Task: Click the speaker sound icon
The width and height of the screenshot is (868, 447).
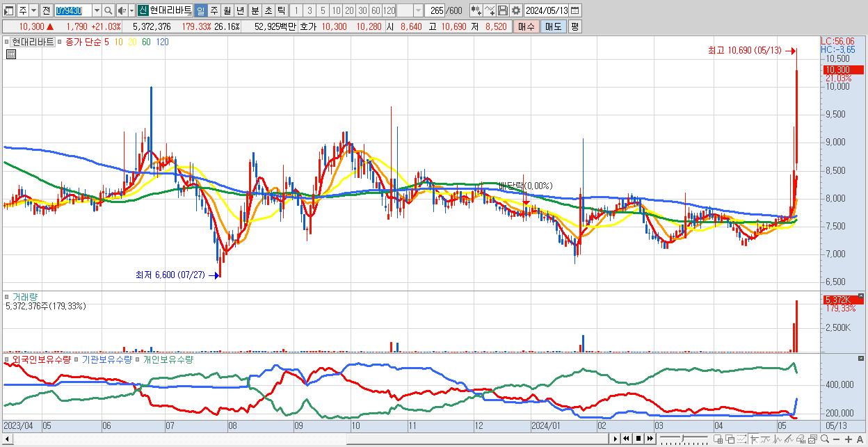Action: pyautogui.click(x=122, y=10)
